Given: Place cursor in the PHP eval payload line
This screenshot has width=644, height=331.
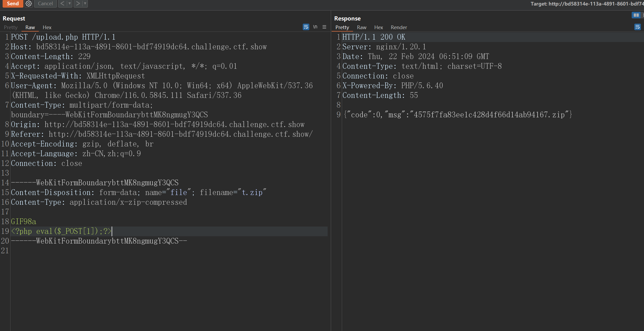Looking at the screenshot, I should pos(61,231).
